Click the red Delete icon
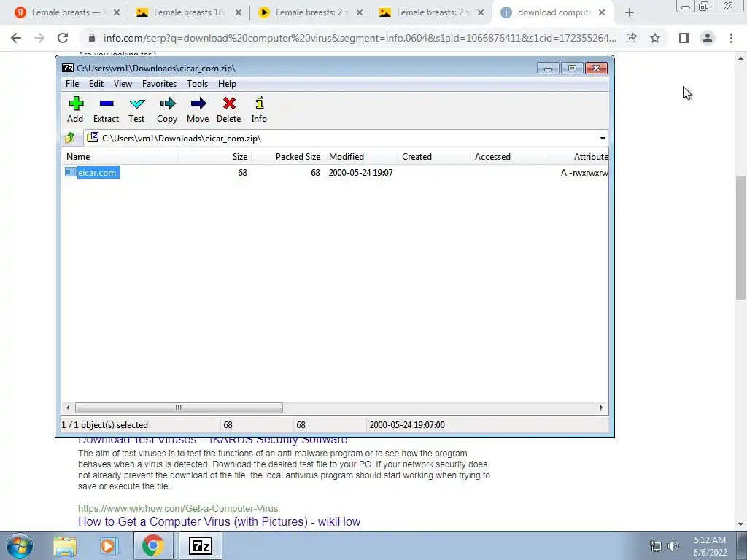This screenshot has width=747, height=560. pos(228,109)
